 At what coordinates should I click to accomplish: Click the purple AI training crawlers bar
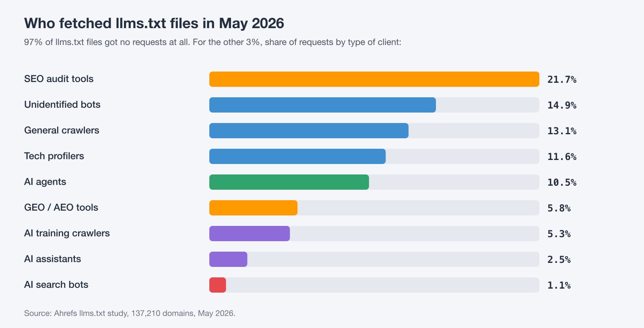pyautogui.click(x=250, y=234)
